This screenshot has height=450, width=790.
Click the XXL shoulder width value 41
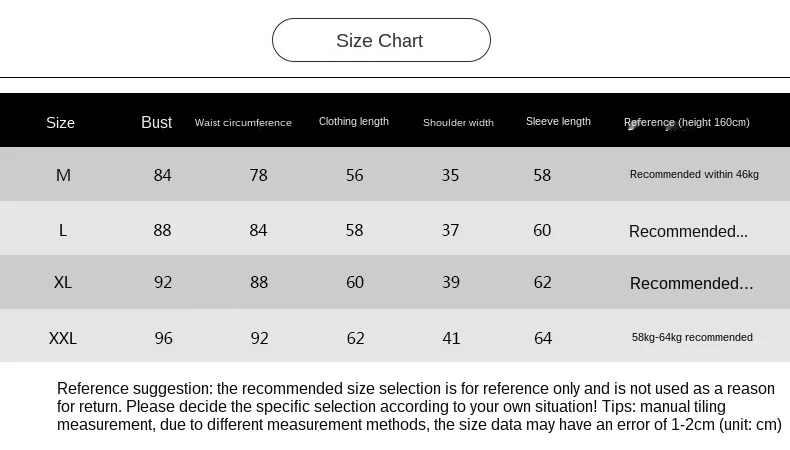tap(451, 338)
